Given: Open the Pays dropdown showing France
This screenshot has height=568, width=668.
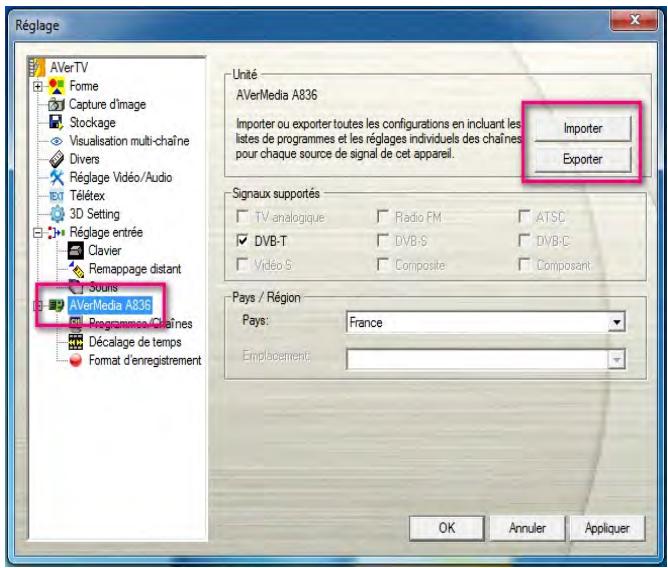Looking at the screenshot, I should [616, 323].
